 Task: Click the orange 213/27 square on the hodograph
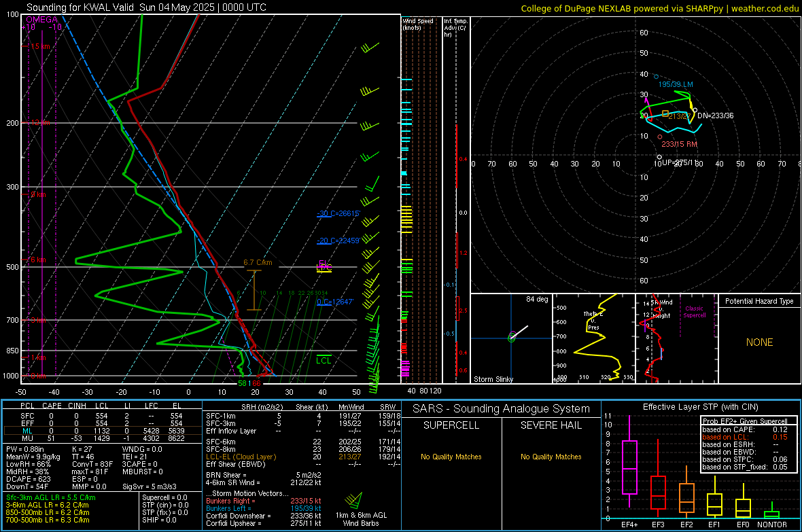coord(665,113)
